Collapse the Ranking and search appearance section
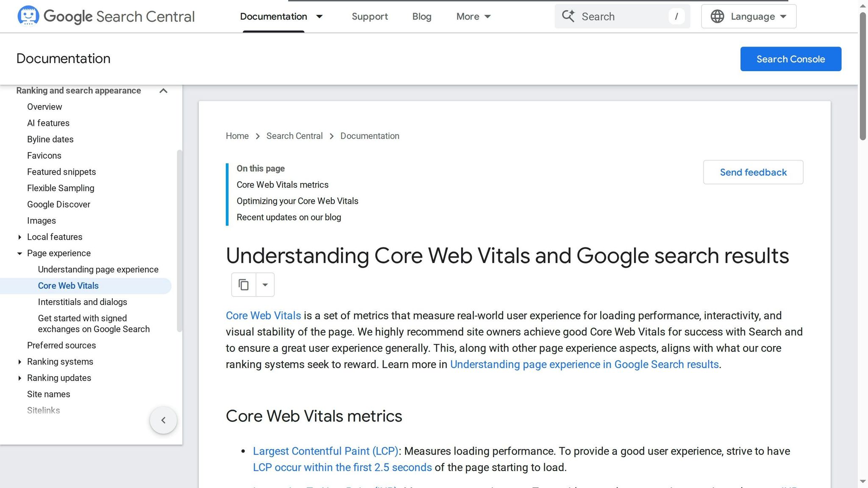868x488 pixels. [163, 91]
